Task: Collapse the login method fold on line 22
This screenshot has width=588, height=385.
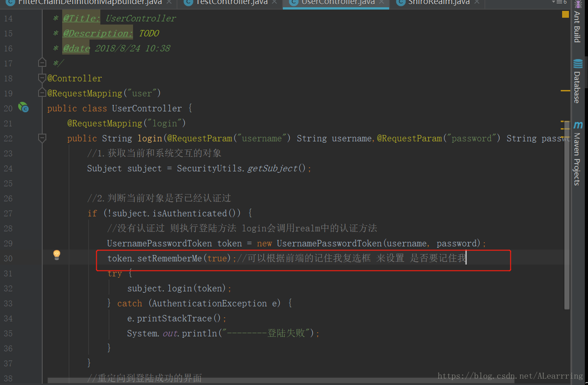Action: pos(42,138)
